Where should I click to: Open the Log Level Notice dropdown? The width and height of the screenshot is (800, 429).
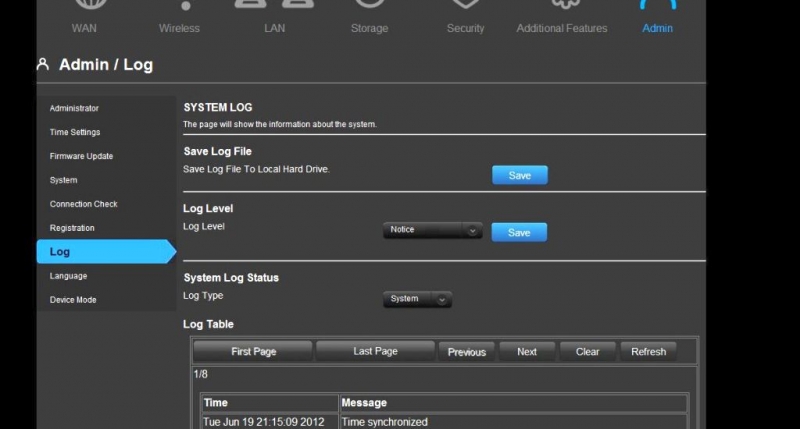(x=433, y=230)
